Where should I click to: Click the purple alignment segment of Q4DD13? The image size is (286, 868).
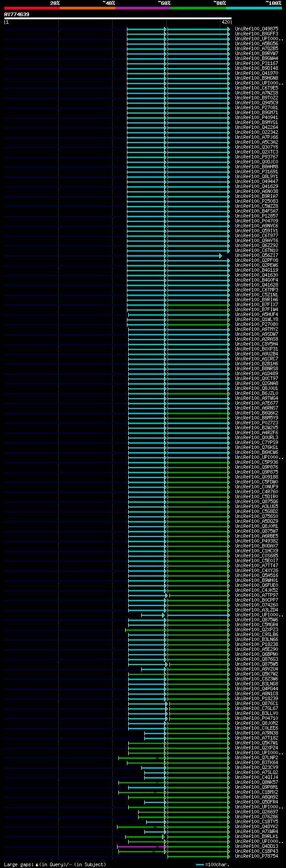pyautogui.click(x=142, y=847)
